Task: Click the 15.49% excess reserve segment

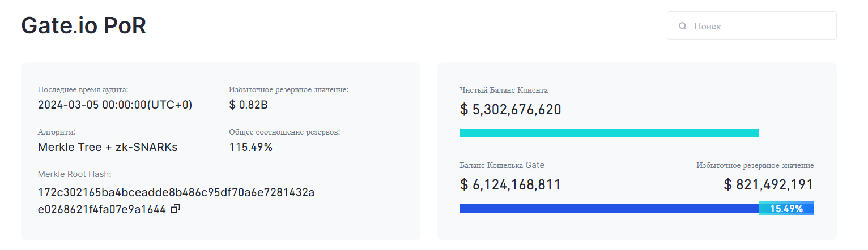Action: pos(786,208)
